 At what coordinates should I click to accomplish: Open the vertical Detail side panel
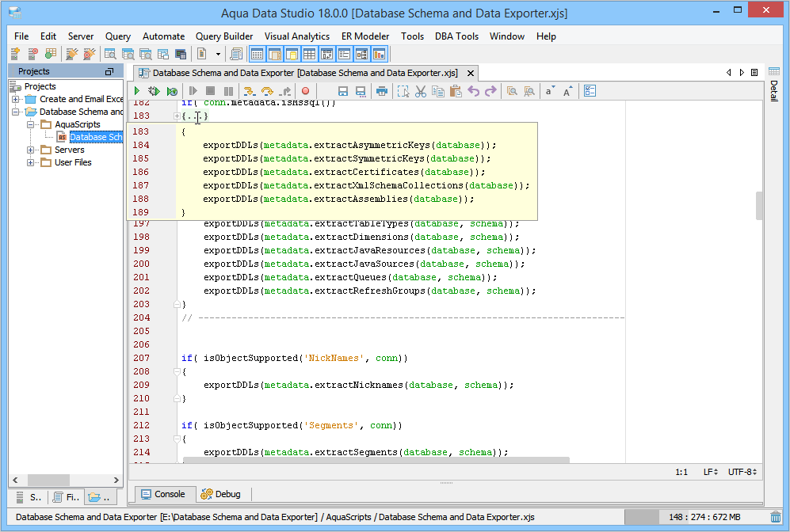point(774,84)
